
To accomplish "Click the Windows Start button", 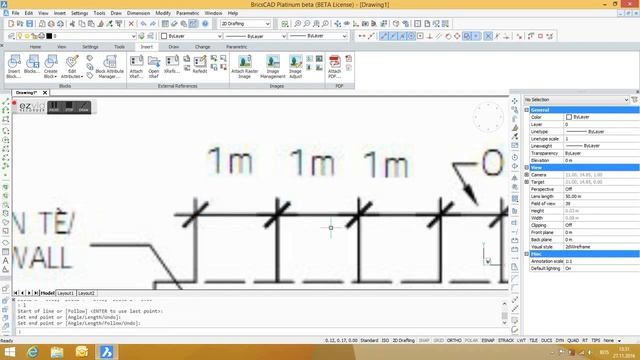I will (9, 352).
